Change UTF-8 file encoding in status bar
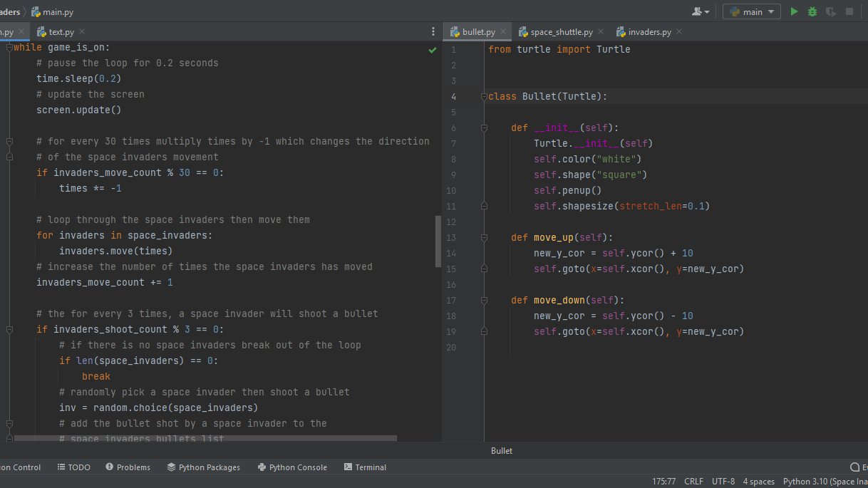This screenshot has width=868, height=488. point(723,482)
